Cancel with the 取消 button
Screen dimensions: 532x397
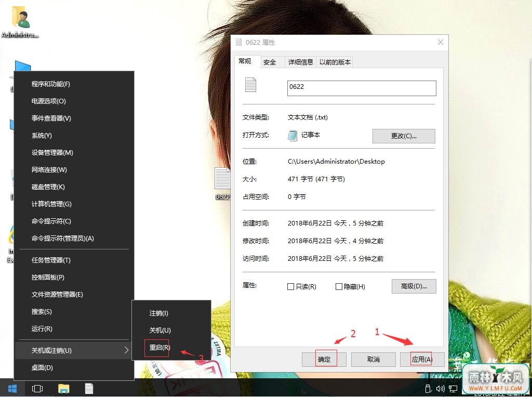(x=373, y=360)
